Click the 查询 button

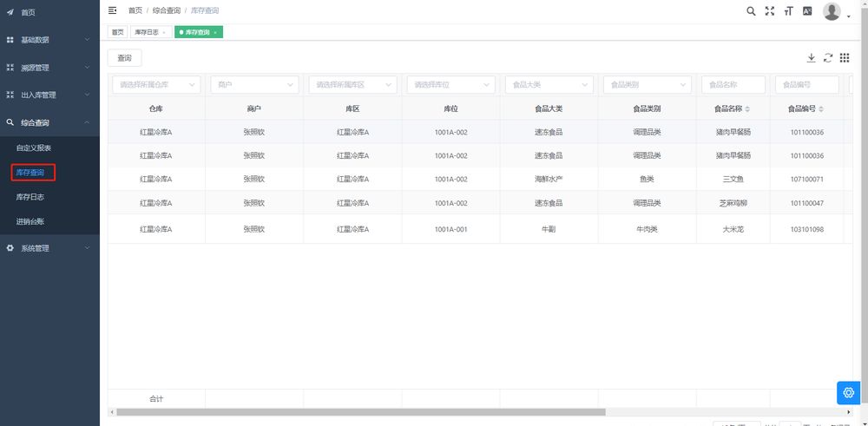(x=124, y=58)
